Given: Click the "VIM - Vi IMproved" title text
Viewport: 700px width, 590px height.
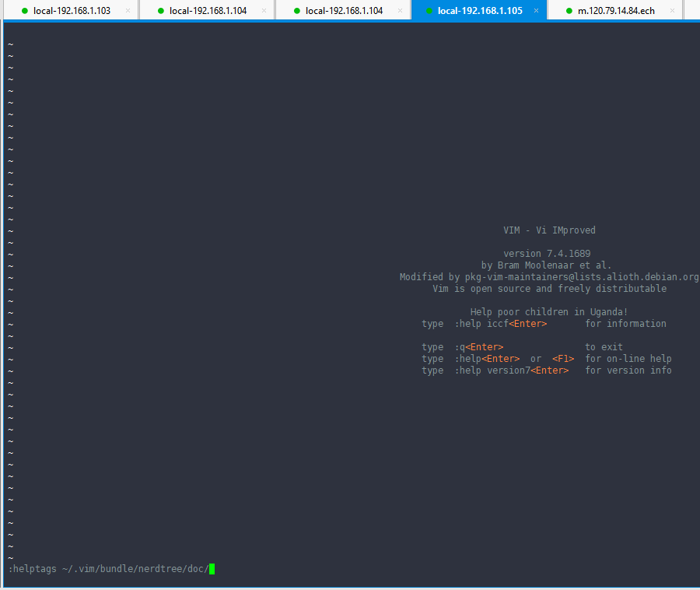Looking at the screenshot, I should point(549,230).
